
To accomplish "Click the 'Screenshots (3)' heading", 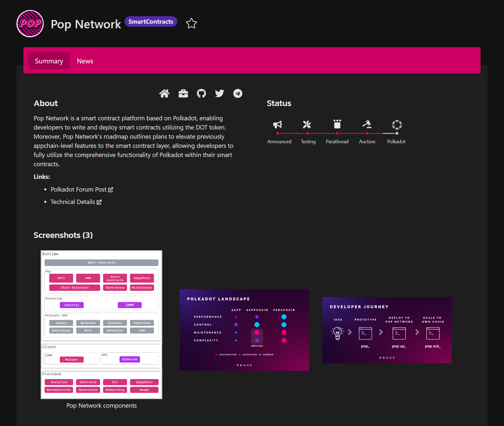I will coord(63,235).
